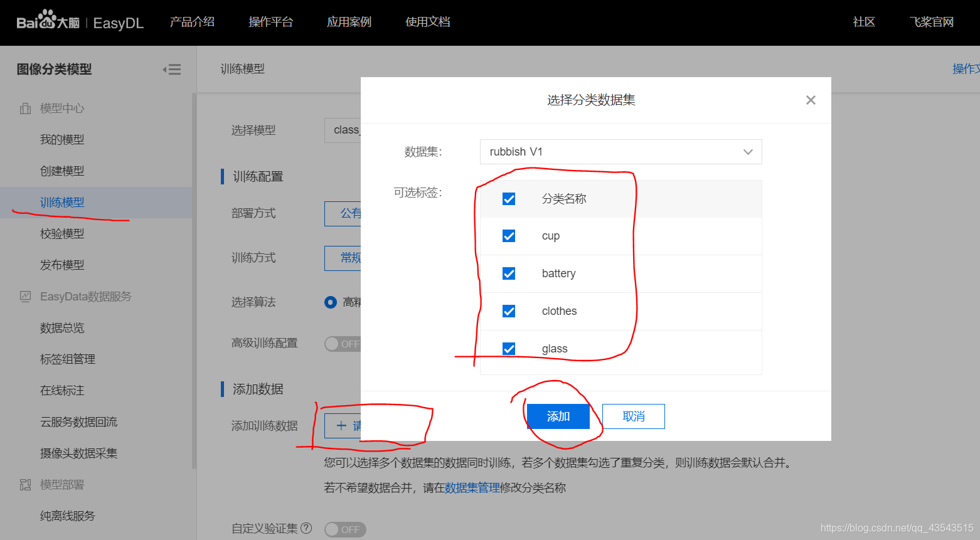Open 使用文档 in the top navigation
The height and width of the screenshot is (540, 980).
pyautogui.click(x=427, y=22)
